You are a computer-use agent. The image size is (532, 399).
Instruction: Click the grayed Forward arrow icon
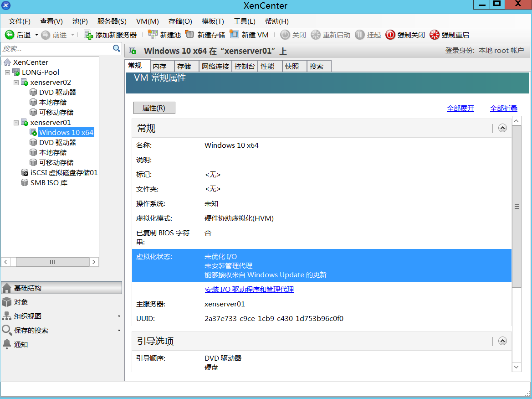point(46,35)
